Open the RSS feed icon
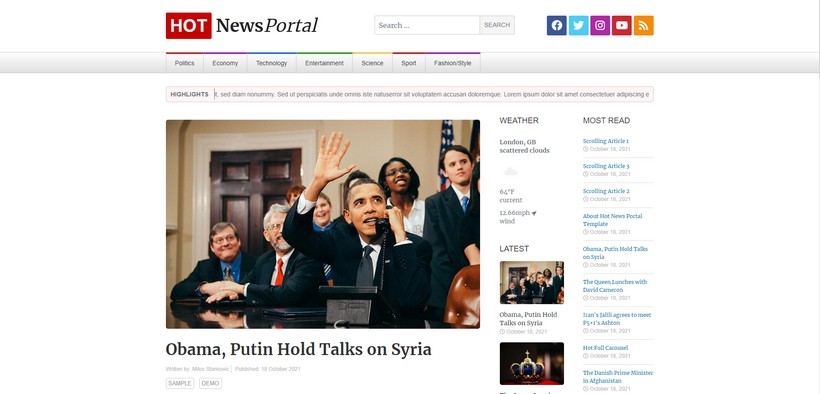The image size is (820, 394). pos(643,25)
